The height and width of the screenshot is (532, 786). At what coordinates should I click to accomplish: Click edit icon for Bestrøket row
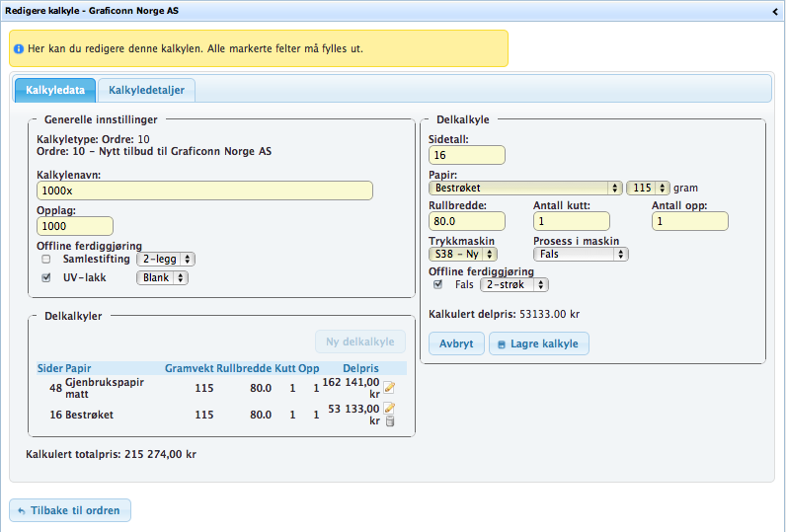coord(389,408)
